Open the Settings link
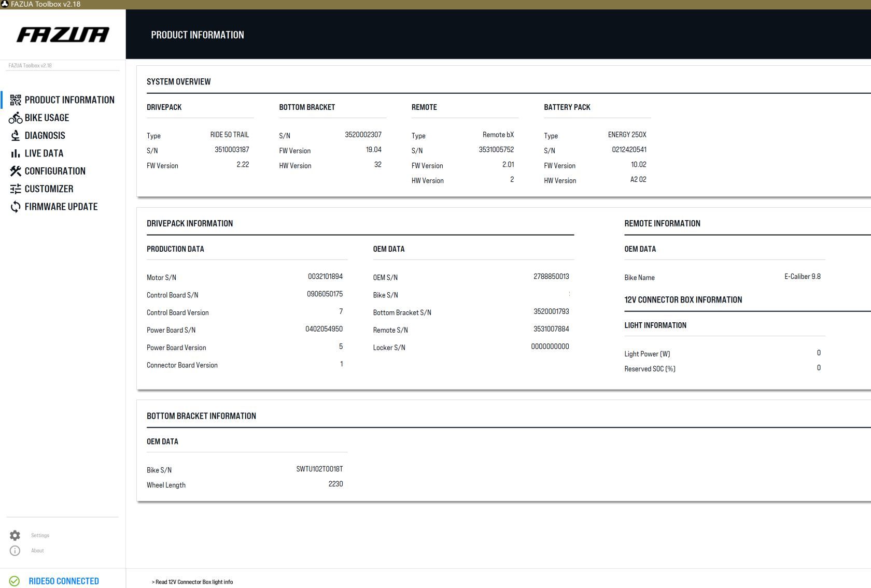The height and width of the screenshot is (588, 871). 40,535
